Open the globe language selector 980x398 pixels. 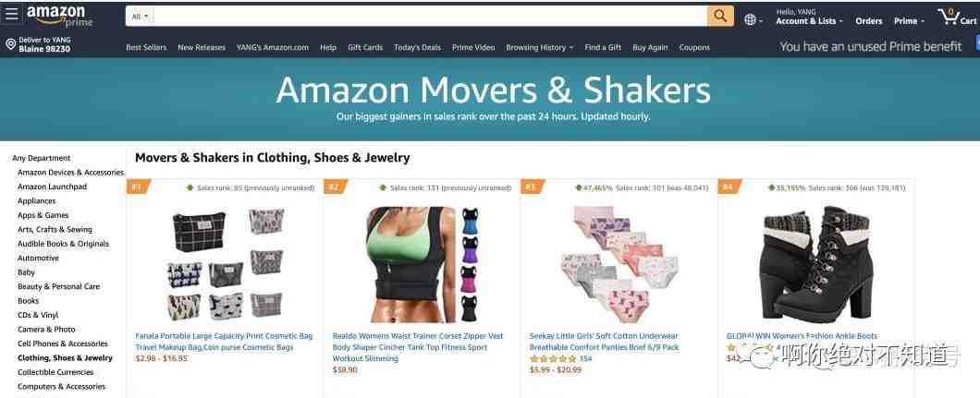tap(753, 20)
